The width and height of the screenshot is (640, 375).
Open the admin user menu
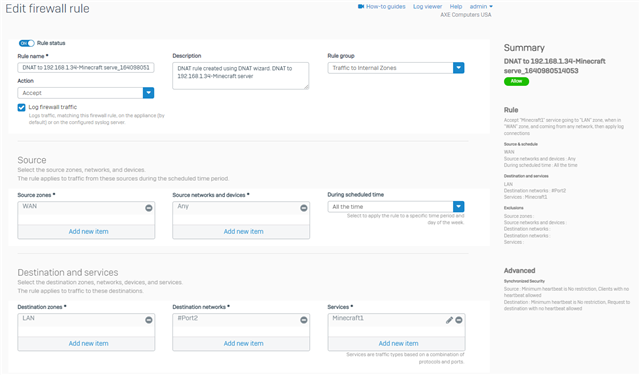pos(481,7)
